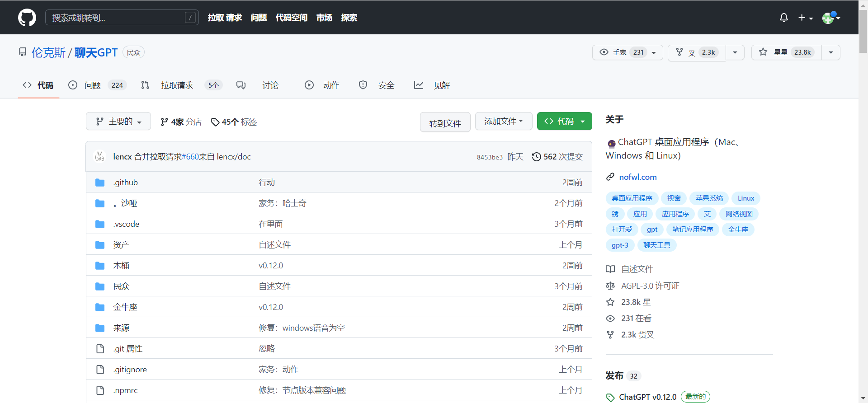The image size is (868, 403).
Task: Switch to the 拉取请求 repository tab
Action: (182, 85)
